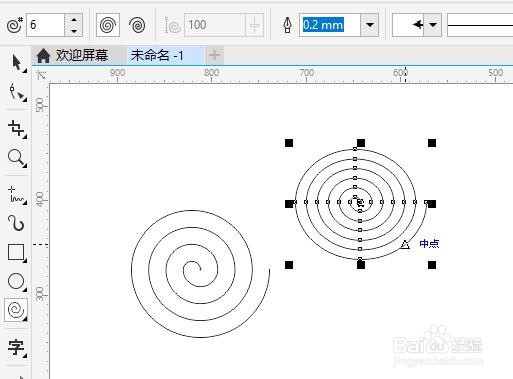Click the expansion factor slider button

(x=254, y=25)
